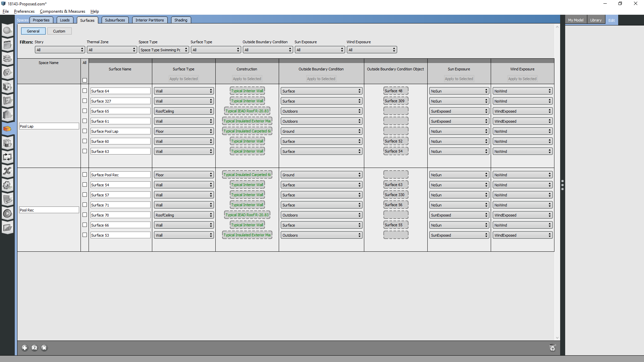Click the X2 duplicate object button
The width and height of the screenshot is (644, 362).
point(34,348)
